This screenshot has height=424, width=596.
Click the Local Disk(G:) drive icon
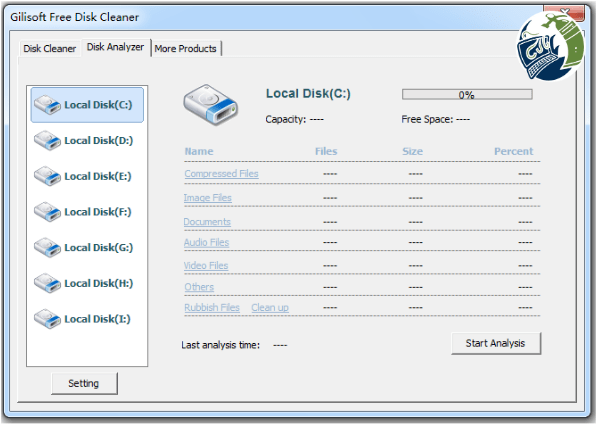(47, 248)
